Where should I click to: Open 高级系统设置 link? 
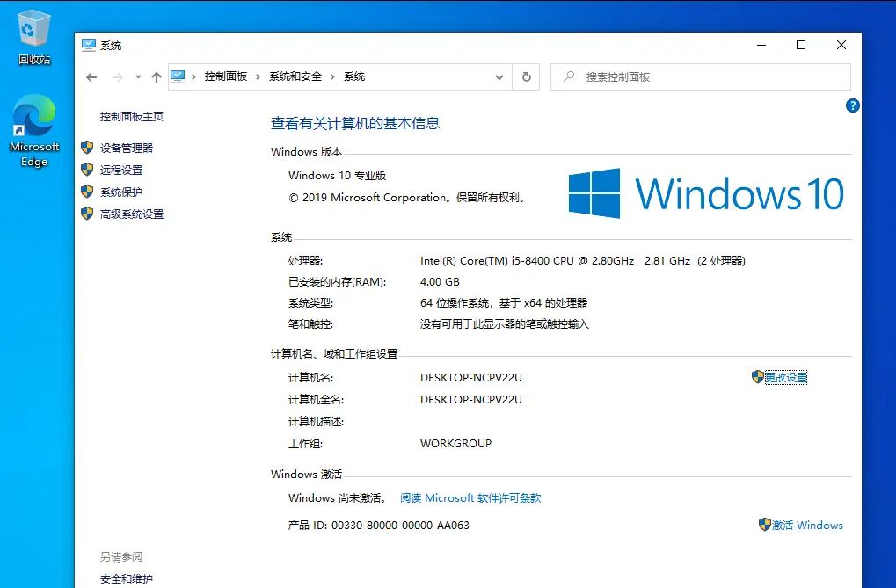[x=132, y=214]
